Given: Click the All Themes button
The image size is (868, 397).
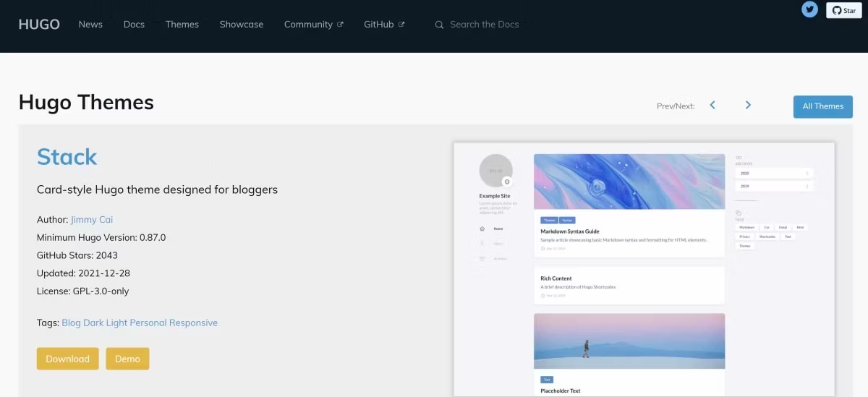Looking at the screenshot, I should (x=823, y=106).
